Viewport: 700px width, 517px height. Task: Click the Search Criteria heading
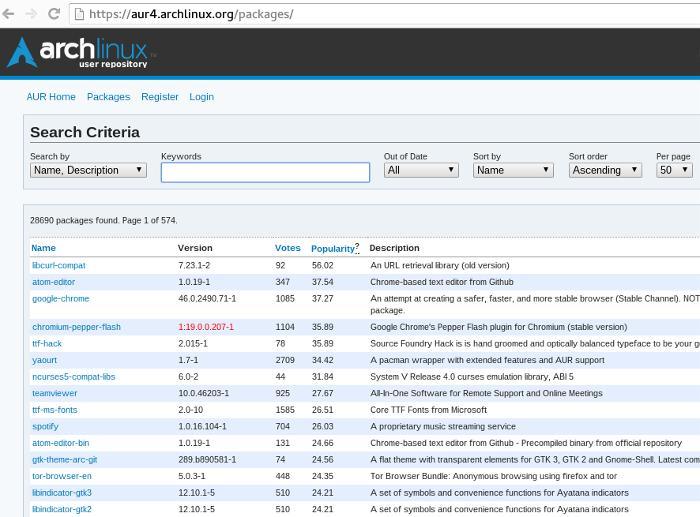click(x=85, y=132)
